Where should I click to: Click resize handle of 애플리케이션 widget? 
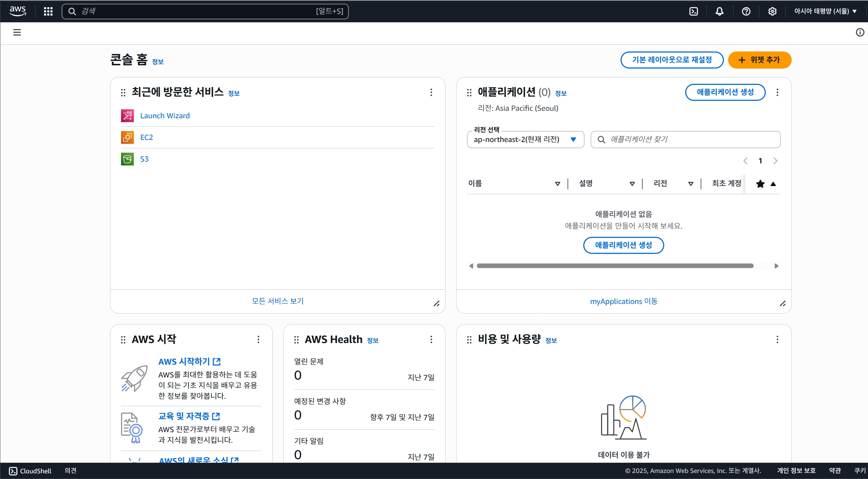(783, 304)
